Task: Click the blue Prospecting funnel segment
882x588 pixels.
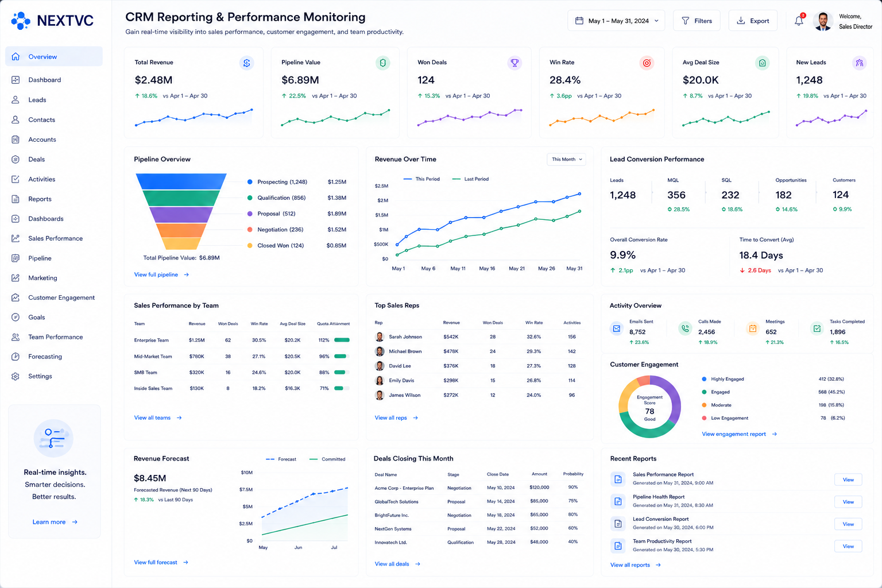Action: [x=181, y=181]
